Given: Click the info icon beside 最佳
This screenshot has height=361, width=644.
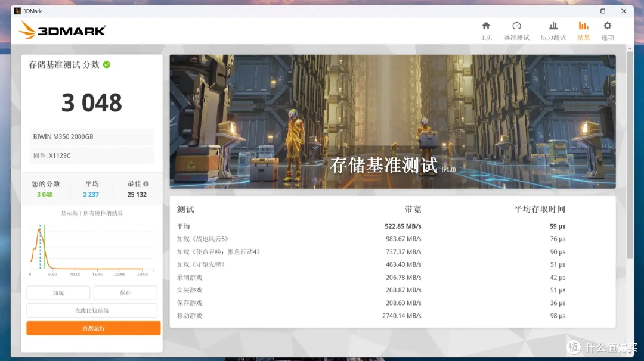Looking at the screenshot, I should [146, 184].
